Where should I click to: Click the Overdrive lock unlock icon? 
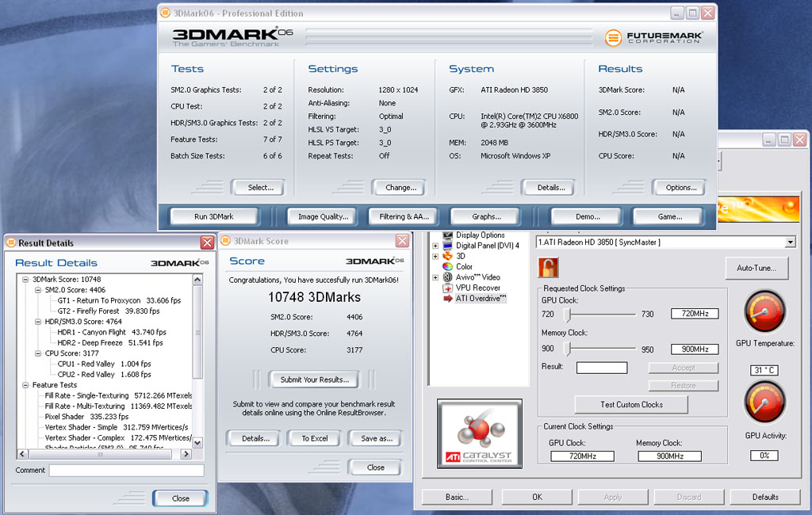[548, 268]
